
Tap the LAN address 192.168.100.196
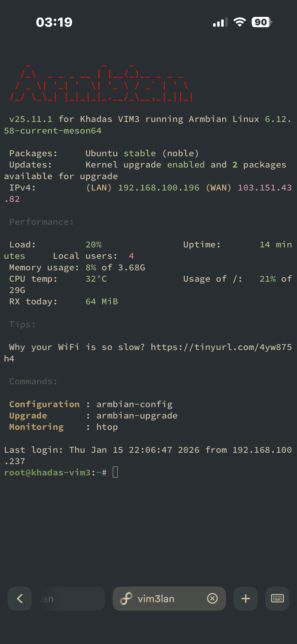point(159,188)
